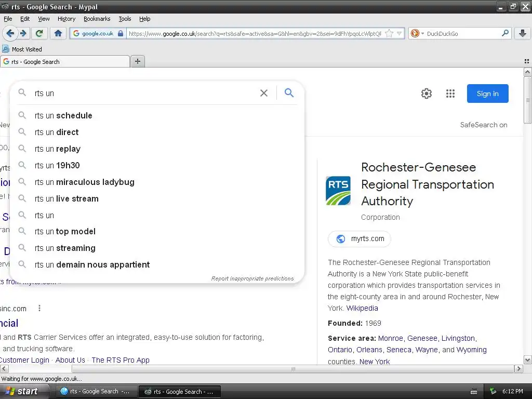The height and width of the screenshot is (399, 532).
Task: Click the tray icon beside the clock
Action: tap(493, 391)
